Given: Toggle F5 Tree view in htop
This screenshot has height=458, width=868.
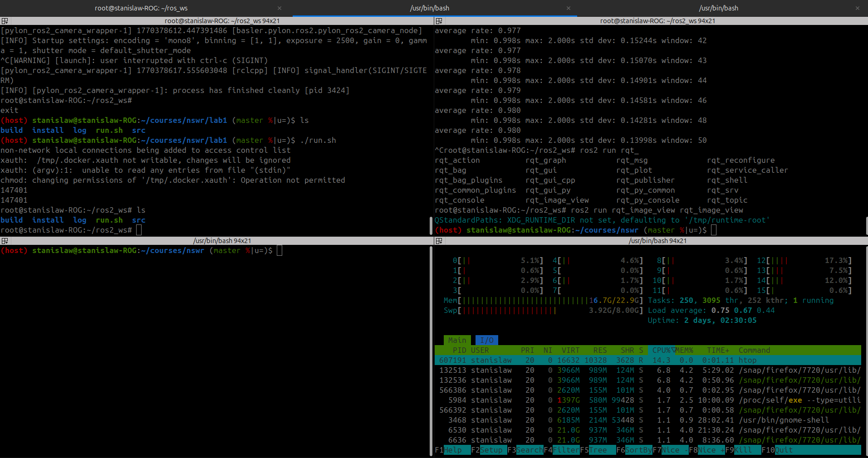Looking at the screenshot, I should tap(598, 450).
